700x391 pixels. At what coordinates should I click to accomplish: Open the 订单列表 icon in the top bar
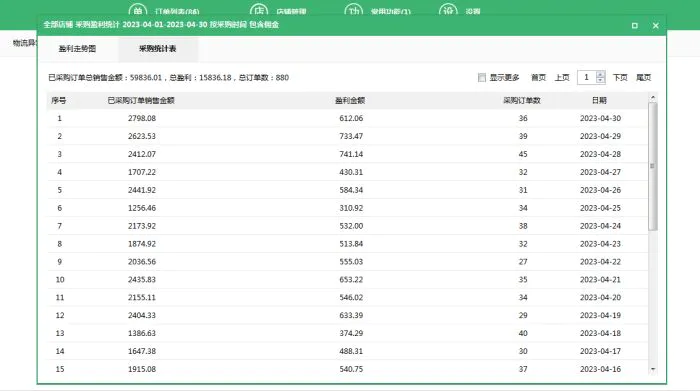[138, 10]
